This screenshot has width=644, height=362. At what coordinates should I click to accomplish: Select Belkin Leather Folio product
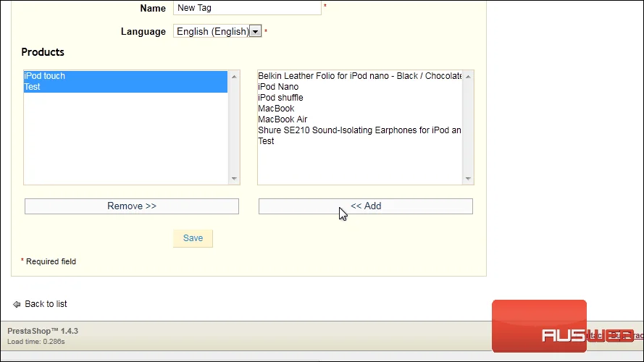click(x=359, y=76)
